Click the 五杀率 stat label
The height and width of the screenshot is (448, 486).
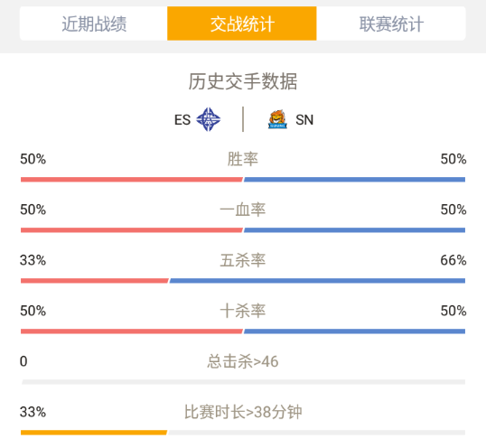coord(243,260)
